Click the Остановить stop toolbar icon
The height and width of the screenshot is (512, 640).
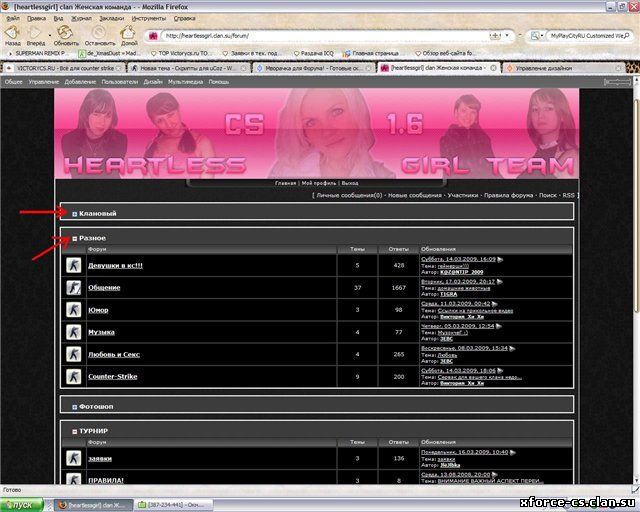98,32
